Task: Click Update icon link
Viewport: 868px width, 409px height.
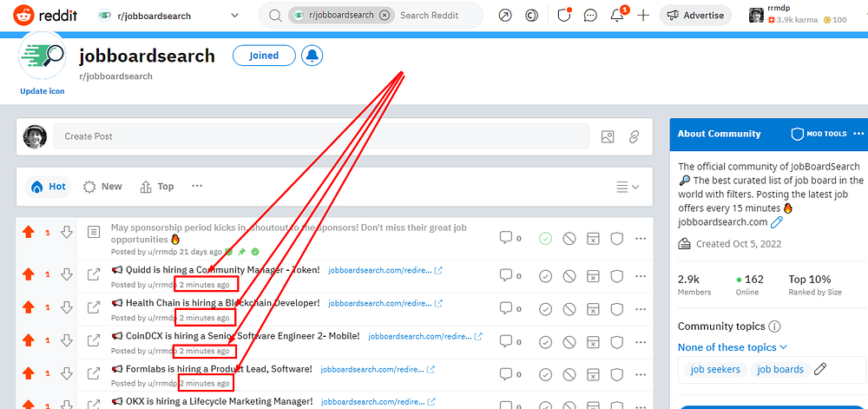Action: 42,91
